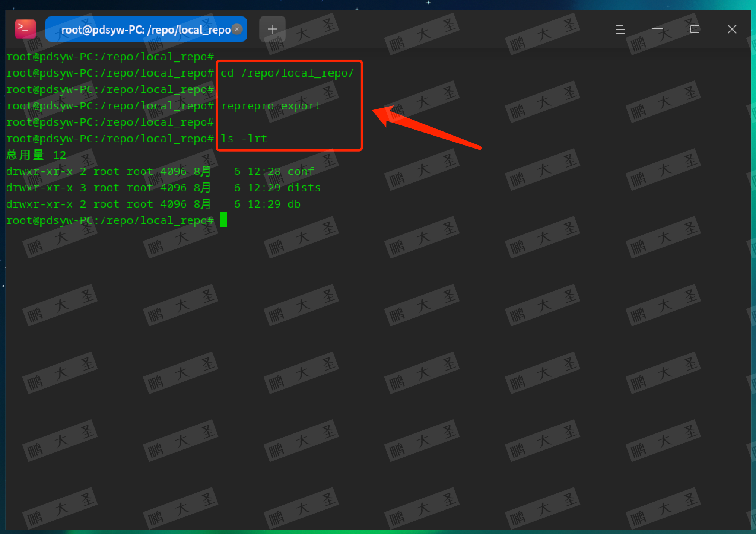Open a new terminal tab with plus
The image size is (756, 534).
pos(272,29)
